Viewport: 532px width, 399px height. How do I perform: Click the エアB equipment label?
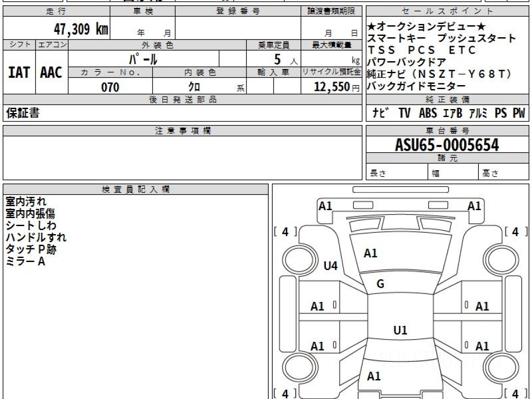tap(453, 113)
